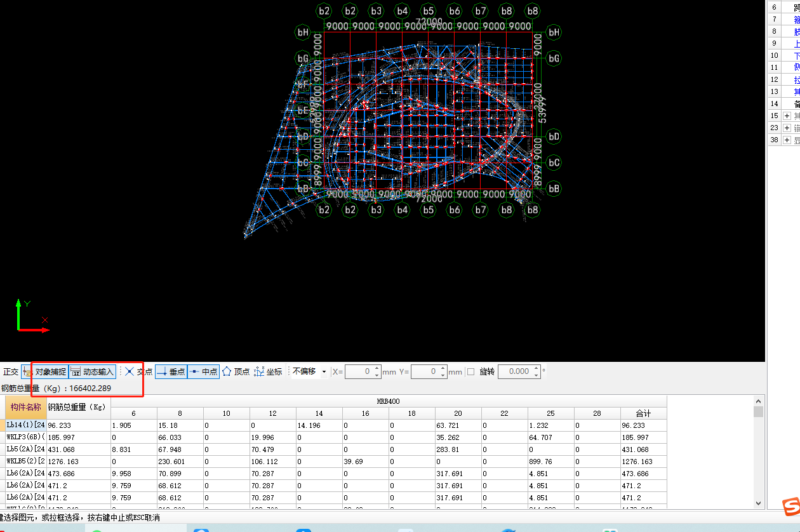Click the bG axis bubble on the right
The image size is (800, 532).
point(554,58)
